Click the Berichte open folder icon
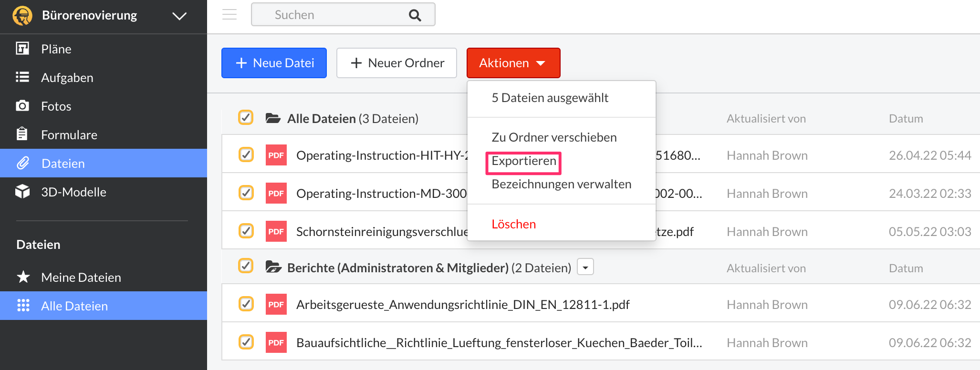 (273, 267)
